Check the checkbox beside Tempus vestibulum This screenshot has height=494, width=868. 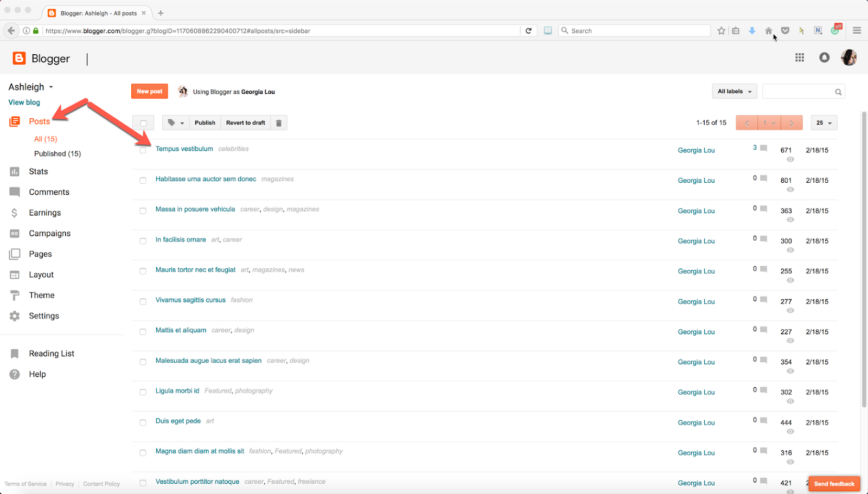tap(143, 150)
